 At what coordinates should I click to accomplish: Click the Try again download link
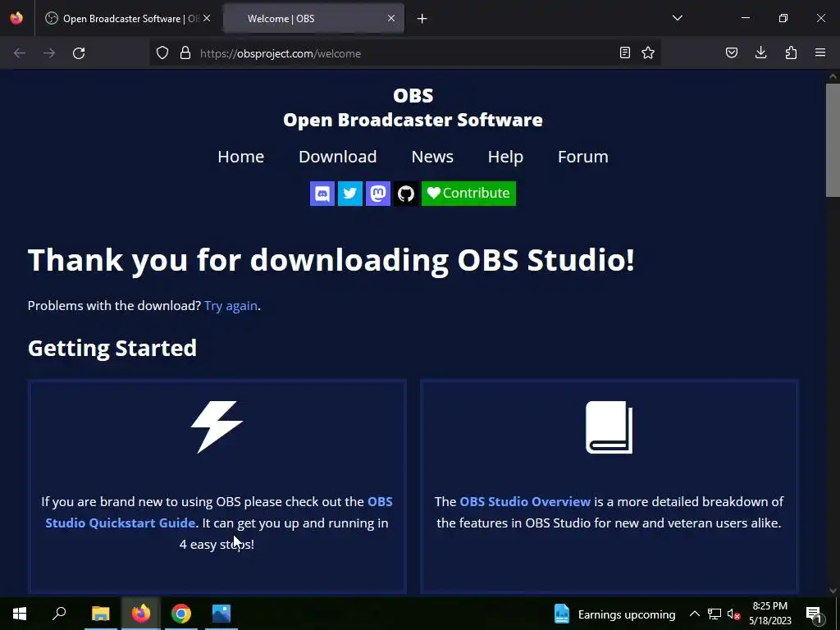pos(231,306)
